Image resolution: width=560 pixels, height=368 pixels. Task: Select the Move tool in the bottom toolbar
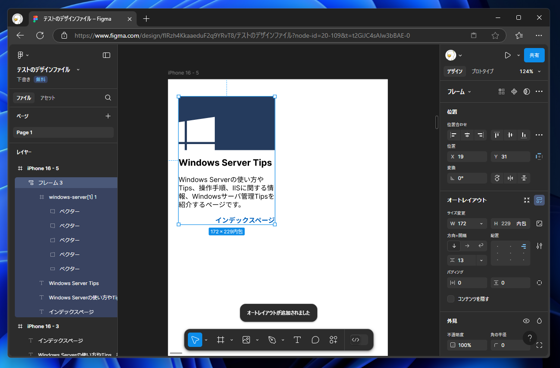pyautogui.click(x=195, y=340)
